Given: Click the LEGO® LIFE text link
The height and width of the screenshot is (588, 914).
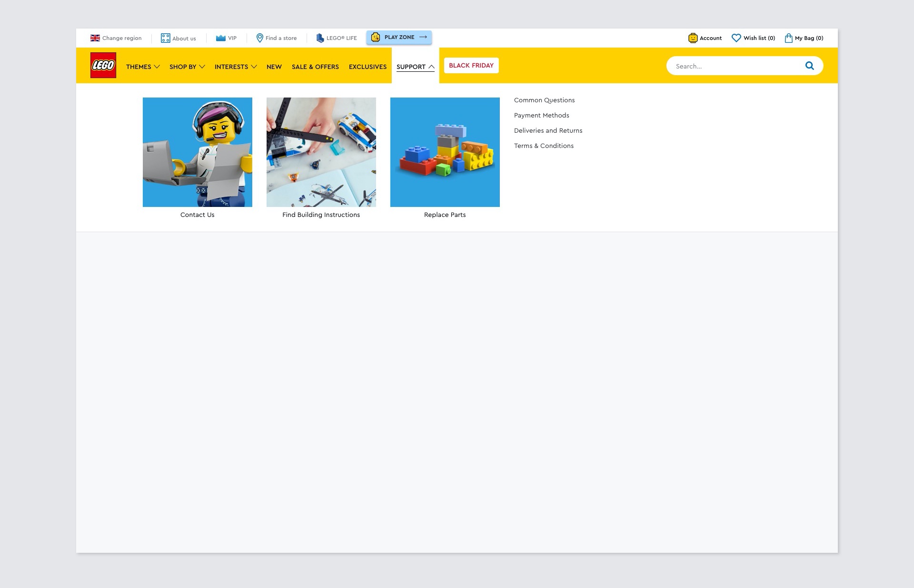Looking at the screenshot, I should tap(342, 38).
